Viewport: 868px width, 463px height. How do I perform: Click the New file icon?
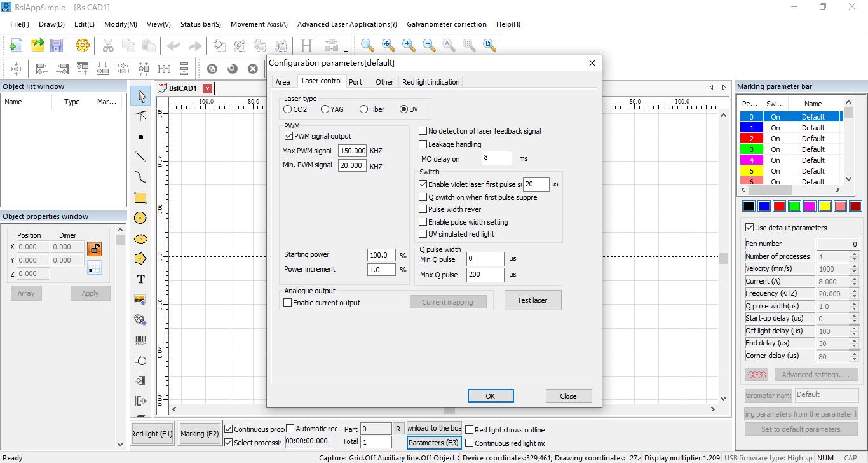pos(16,45)
